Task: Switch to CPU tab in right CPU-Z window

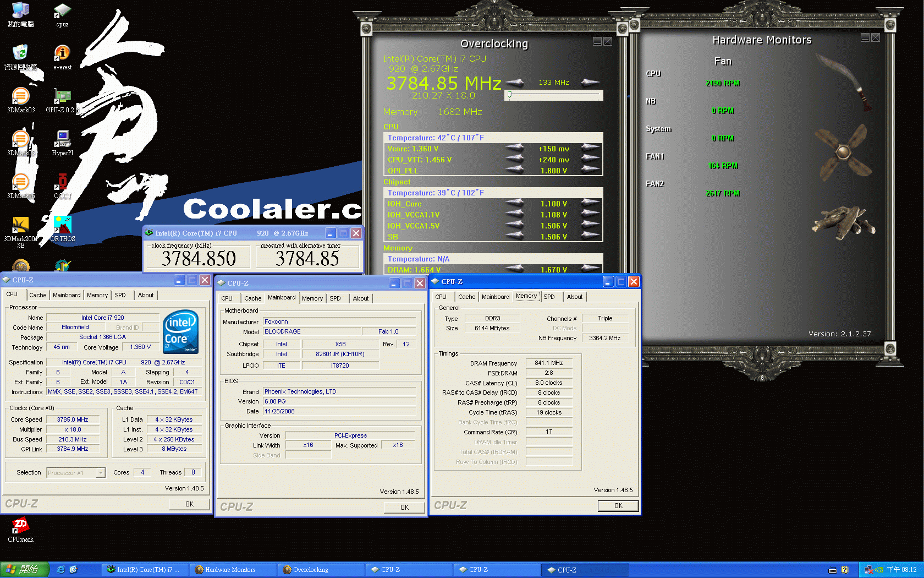Action: tap(441, 297)
